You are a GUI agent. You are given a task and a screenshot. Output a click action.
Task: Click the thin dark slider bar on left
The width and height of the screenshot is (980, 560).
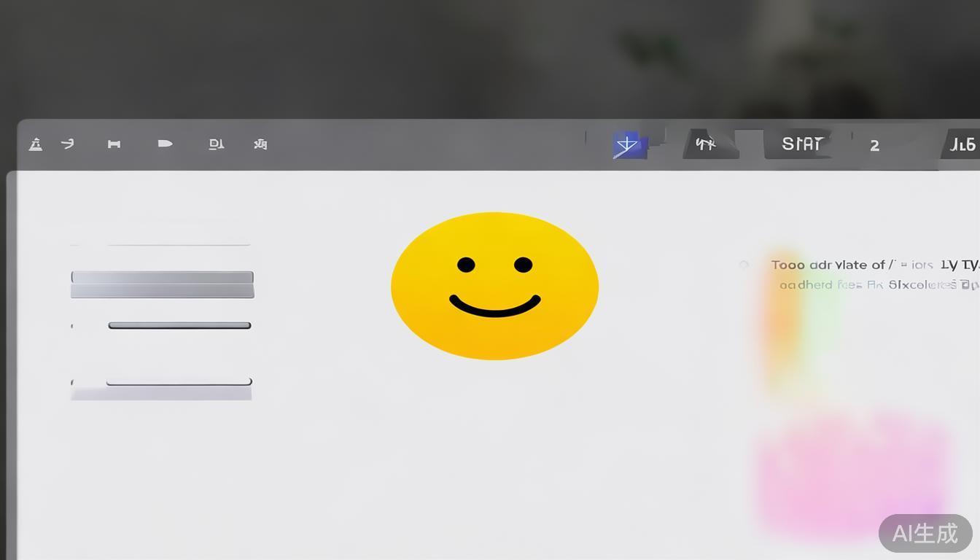179,325
